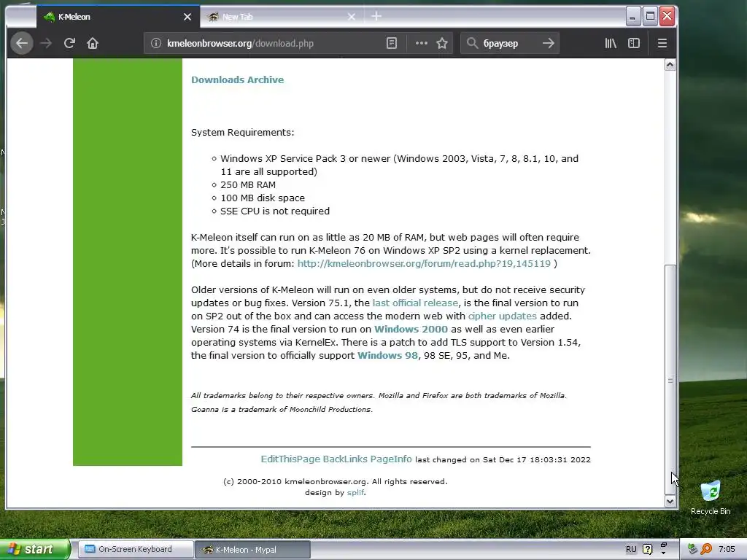
Task: Reload the current page
Action: 69,43
